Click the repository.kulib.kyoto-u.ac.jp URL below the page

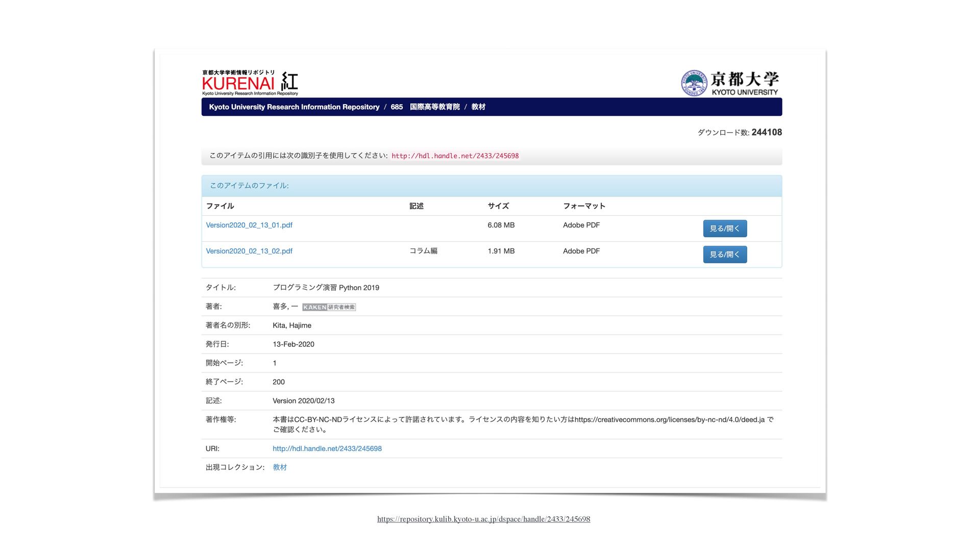483,519
